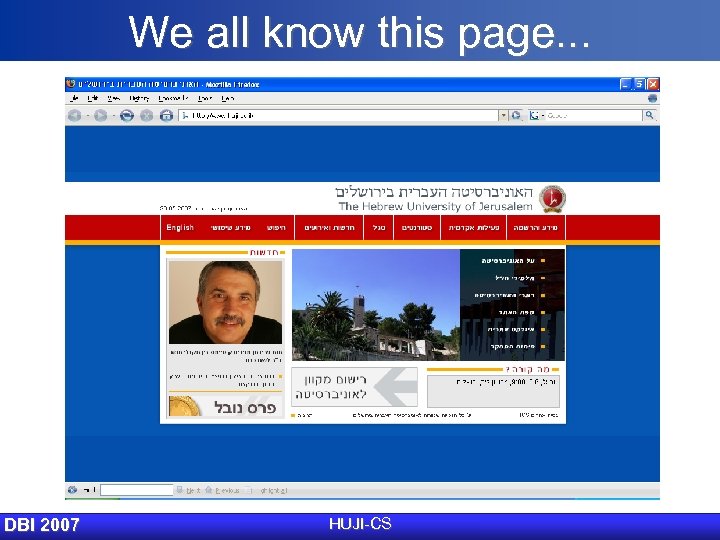Click the רישום מקוון לאוניברסיטה banner
This screenshot has width=720, height=540.
pos(354,387)
